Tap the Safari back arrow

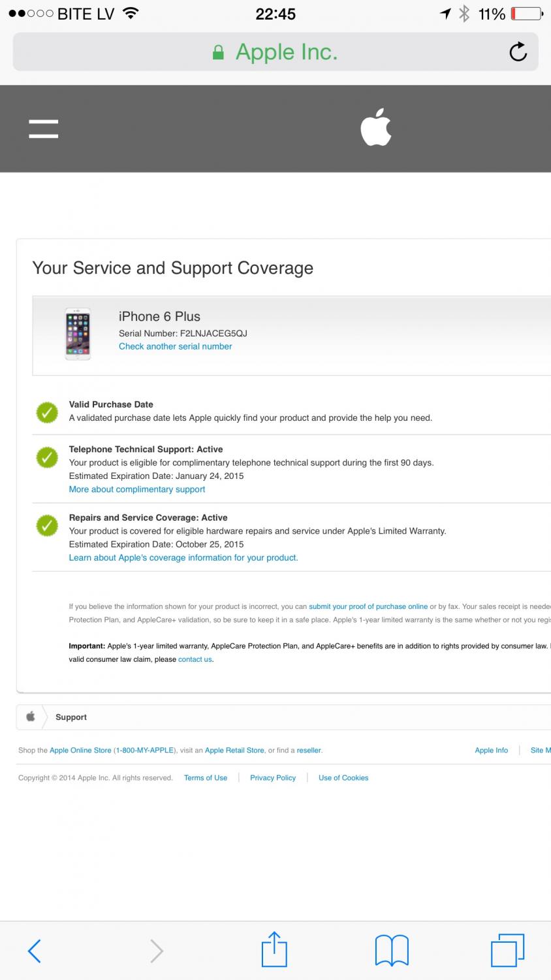tap(35, 951)
